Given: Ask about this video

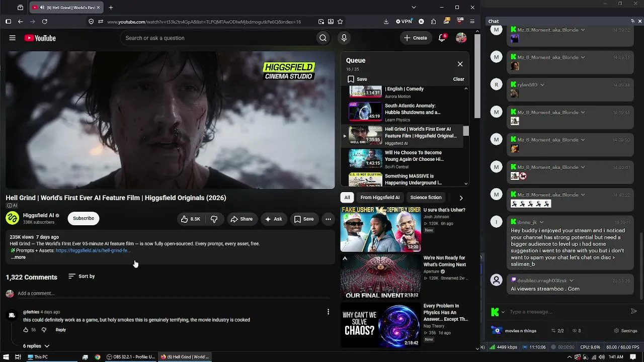Looking at the screenshot, I should (x=273, y=219).
